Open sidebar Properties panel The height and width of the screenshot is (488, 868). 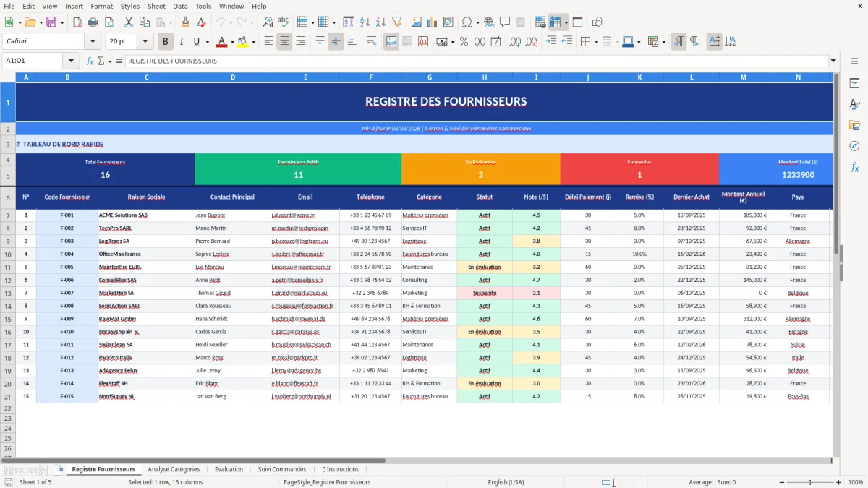tap(854, 84)
